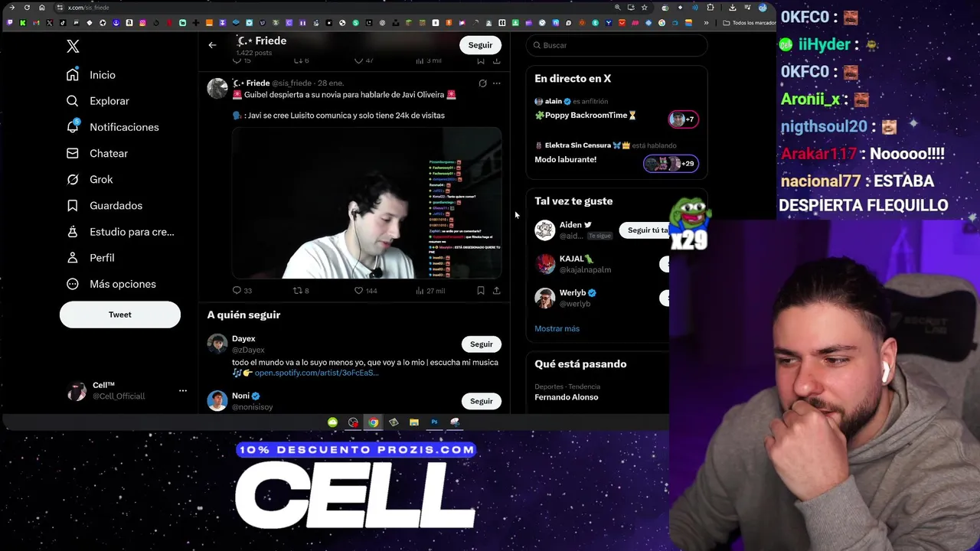Open the three-dot menu on Friede's tweet
The width and height of the screenshot is (980, 551).
click(497, 83)
